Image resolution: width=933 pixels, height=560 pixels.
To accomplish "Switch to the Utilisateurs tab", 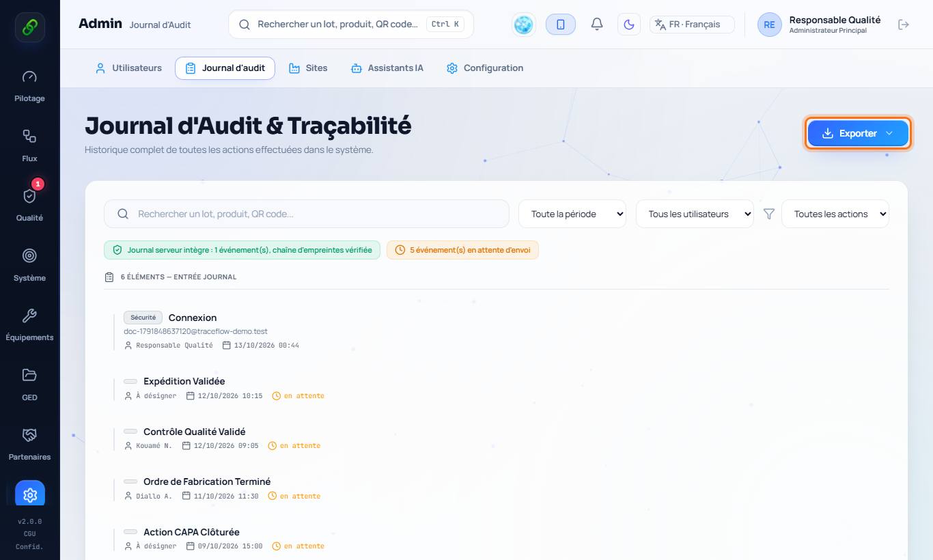I will (x=129, y=68).
